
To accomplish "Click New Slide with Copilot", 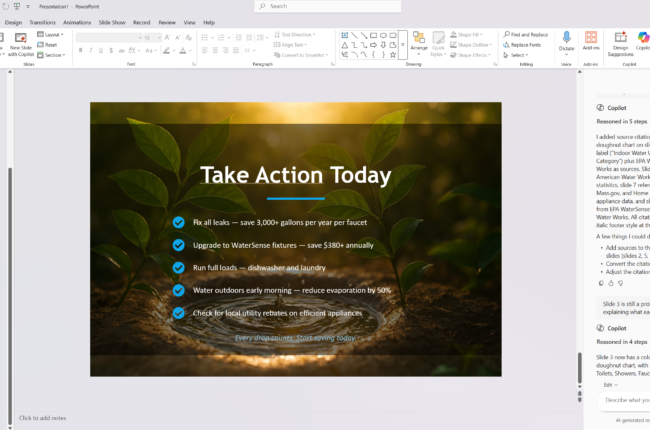I will [21, 42].
